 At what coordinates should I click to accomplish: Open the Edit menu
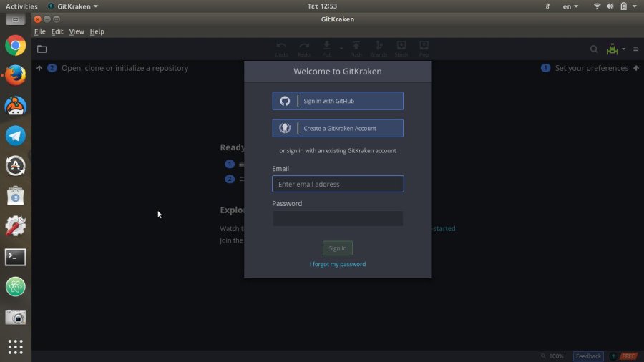pos(57,31)
